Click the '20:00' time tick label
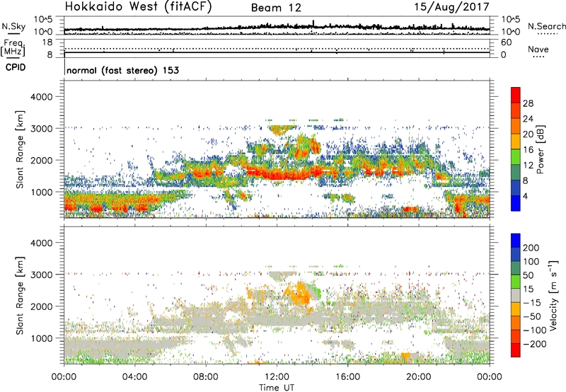 [418, 377]
